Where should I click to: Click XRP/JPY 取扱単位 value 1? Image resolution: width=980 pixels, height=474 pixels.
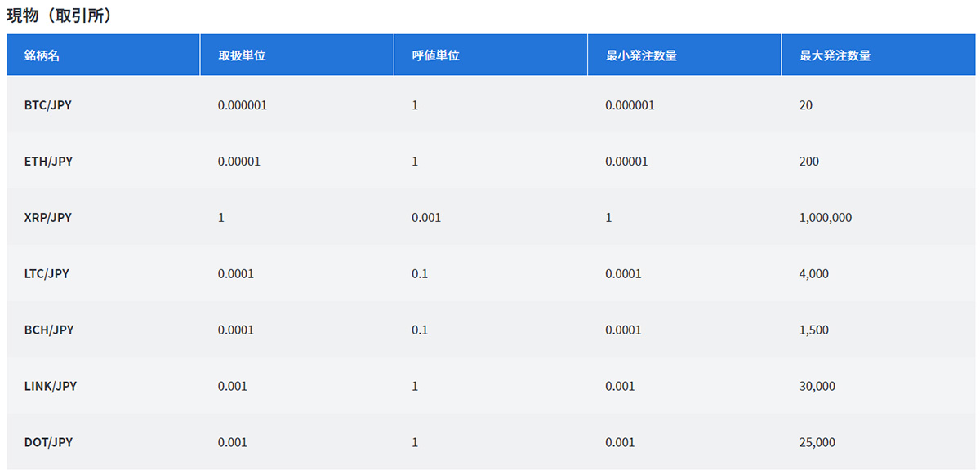pyautogui.click(x=221, y=218)
